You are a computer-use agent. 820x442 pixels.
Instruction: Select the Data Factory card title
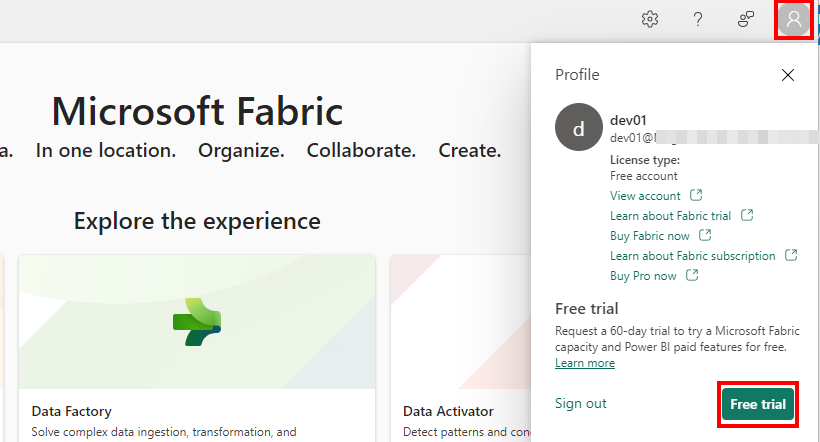coord(71,411)
